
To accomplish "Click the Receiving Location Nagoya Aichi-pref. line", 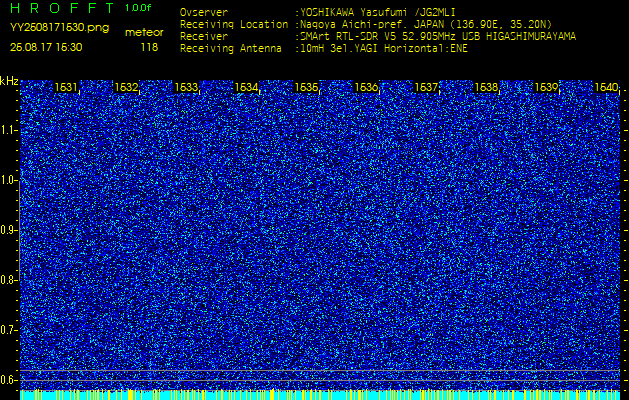I will click(366, 24).
